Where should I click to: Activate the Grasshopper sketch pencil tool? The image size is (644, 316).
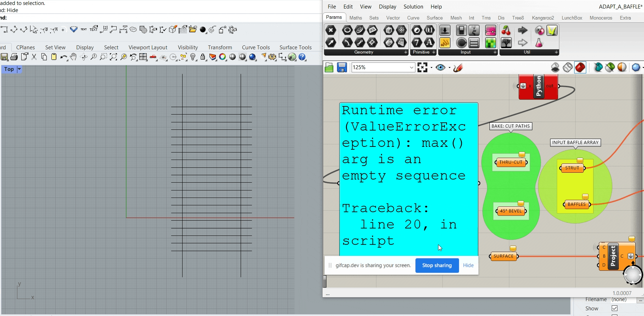tap(458, 67)
